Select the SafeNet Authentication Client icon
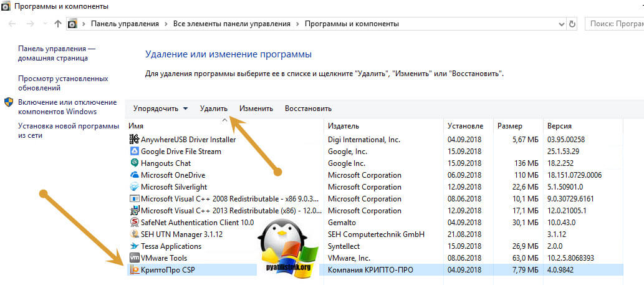Viewport: 644px width, 285px height. coord(134,223)
